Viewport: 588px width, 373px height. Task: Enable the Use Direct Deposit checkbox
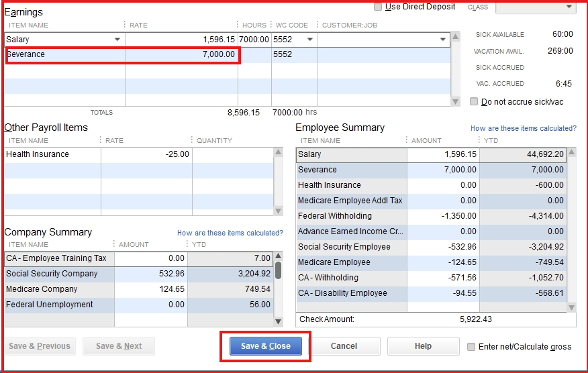[x=378, y=7]
